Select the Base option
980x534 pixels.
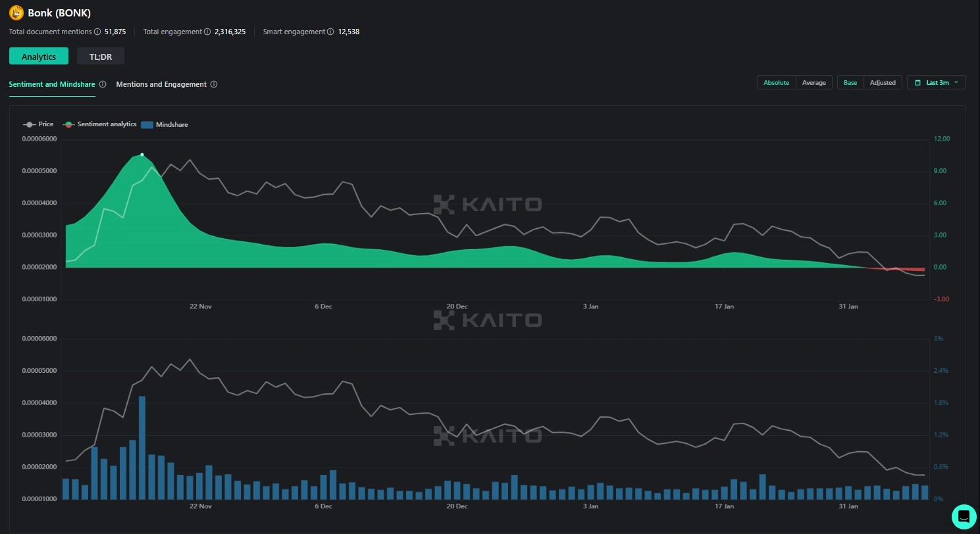click(x=850, y=83)
